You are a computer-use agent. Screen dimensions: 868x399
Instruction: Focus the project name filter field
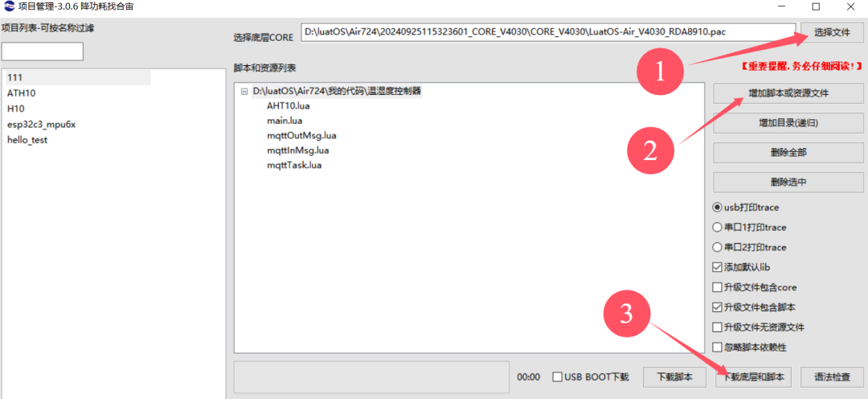tap(43, 51)
